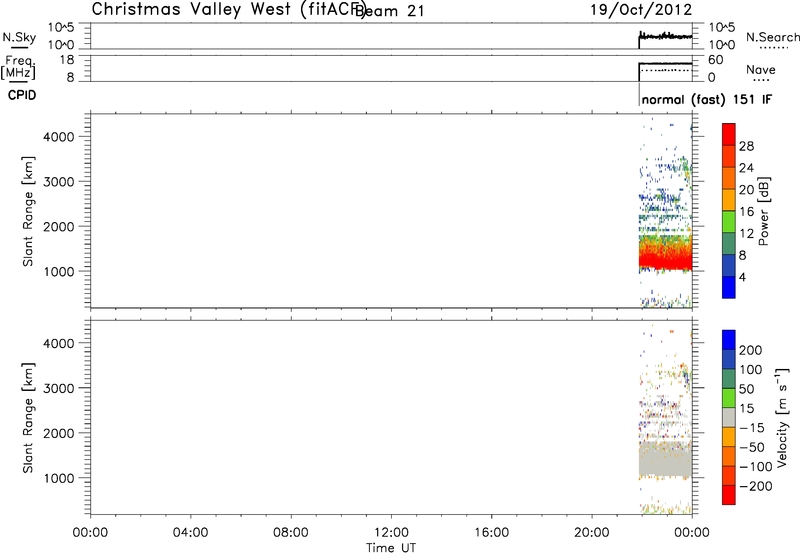
Task: Click the '60' tick on the Nave axis
Action: [716, 60]
